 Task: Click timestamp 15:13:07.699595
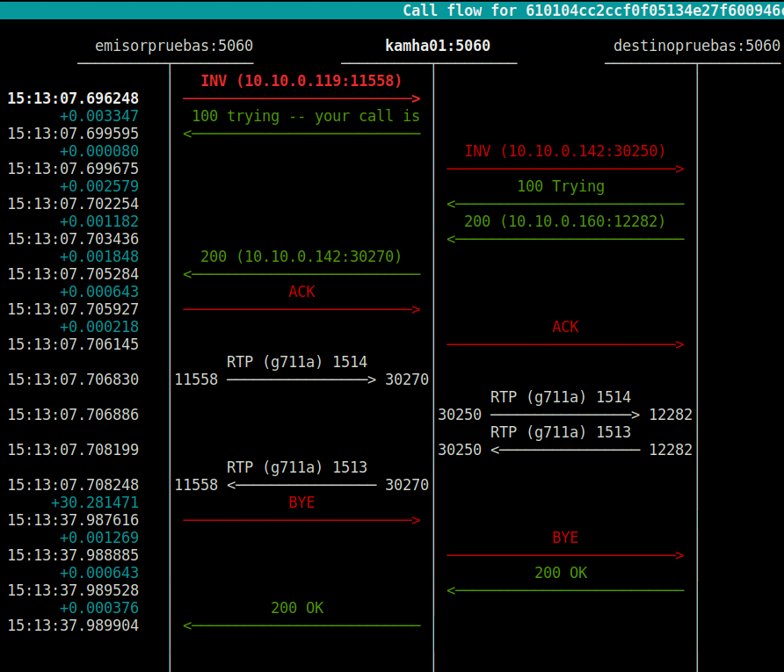[73, 134]
